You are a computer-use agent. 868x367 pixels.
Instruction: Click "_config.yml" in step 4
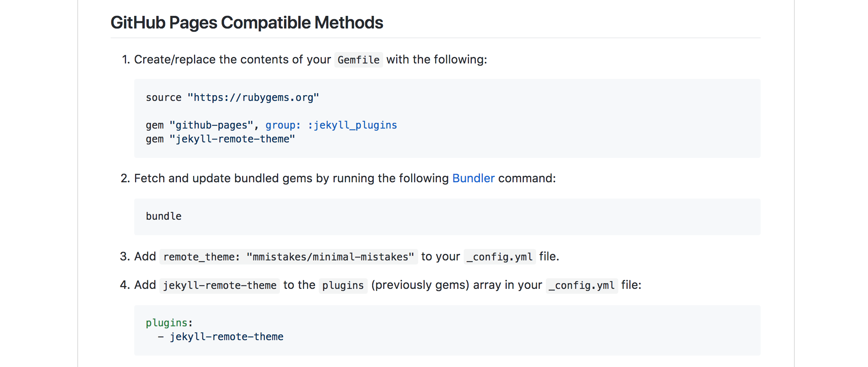point(582,285)
